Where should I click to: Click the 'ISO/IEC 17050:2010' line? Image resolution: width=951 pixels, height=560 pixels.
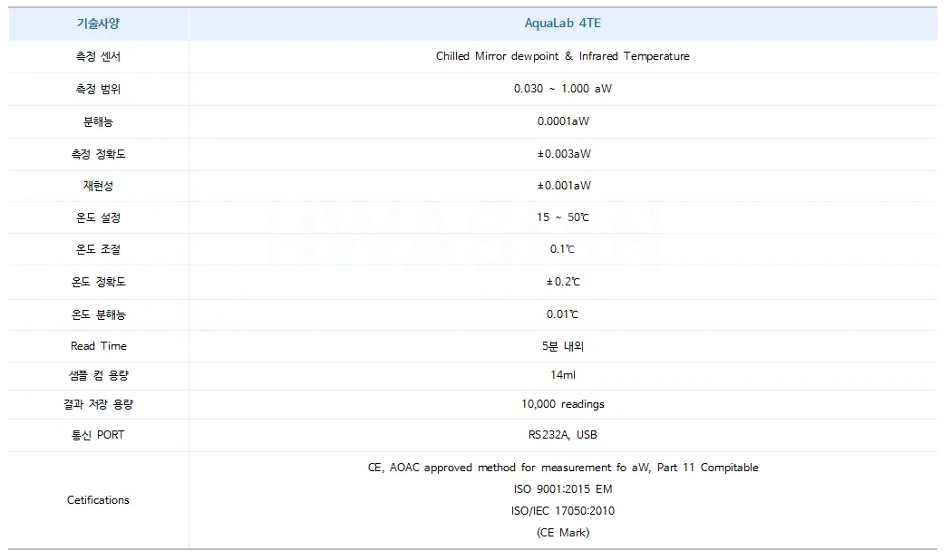tap(563, 511)
